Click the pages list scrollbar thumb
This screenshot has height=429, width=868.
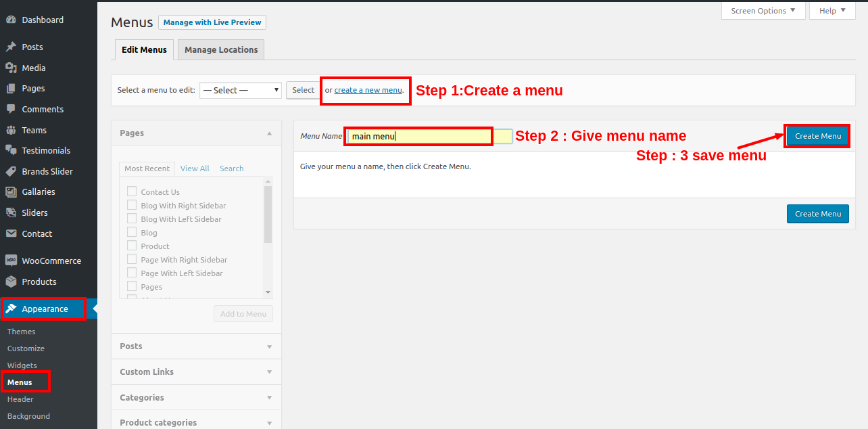(x=268, y=214)
